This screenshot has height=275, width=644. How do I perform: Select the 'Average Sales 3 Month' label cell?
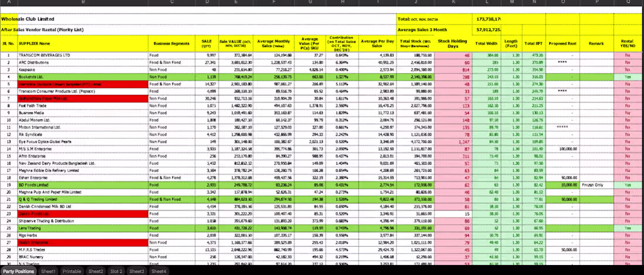tap(434, 29)
